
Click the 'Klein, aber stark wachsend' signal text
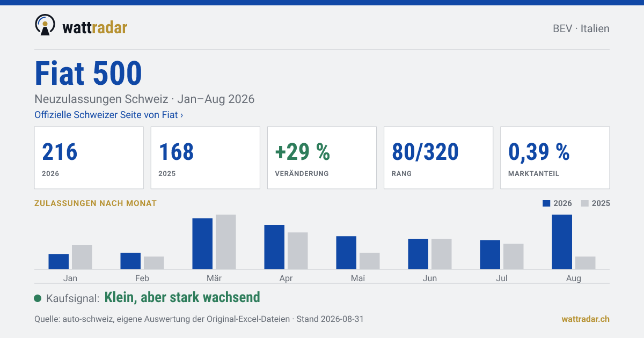182,297
